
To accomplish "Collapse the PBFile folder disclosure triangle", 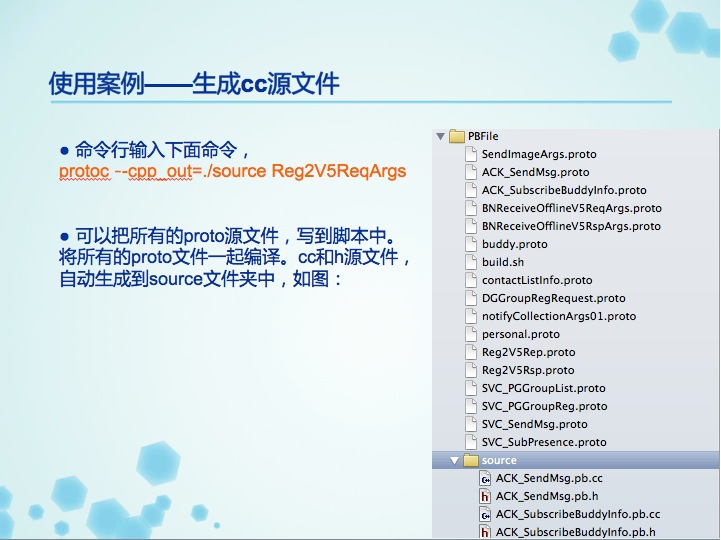I will (441, 137).
